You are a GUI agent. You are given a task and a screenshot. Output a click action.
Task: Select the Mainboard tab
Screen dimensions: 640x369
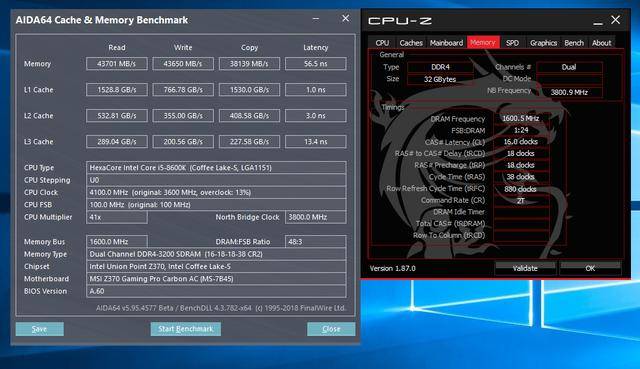click(446, 42)
